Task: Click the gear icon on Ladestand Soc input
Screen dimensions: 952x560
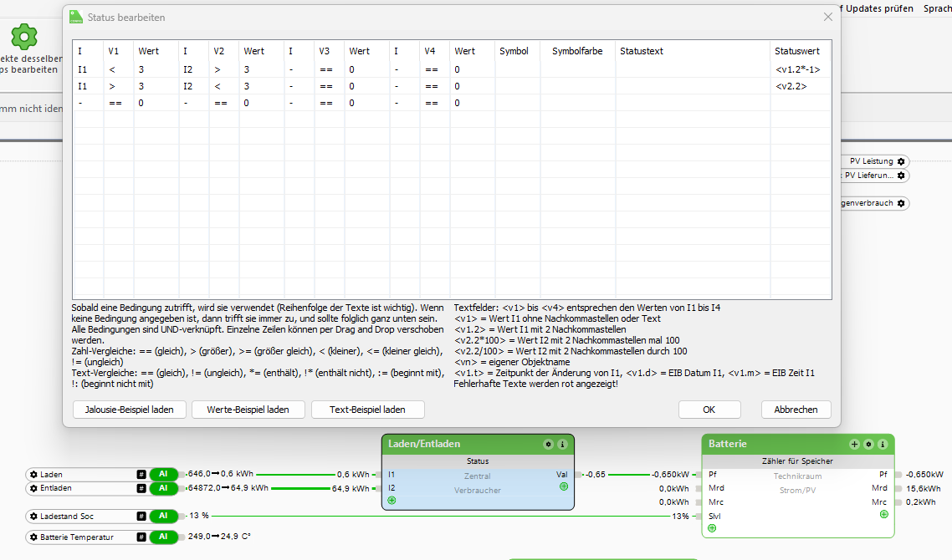Action: pyautogui.click(x=33, y=517)
